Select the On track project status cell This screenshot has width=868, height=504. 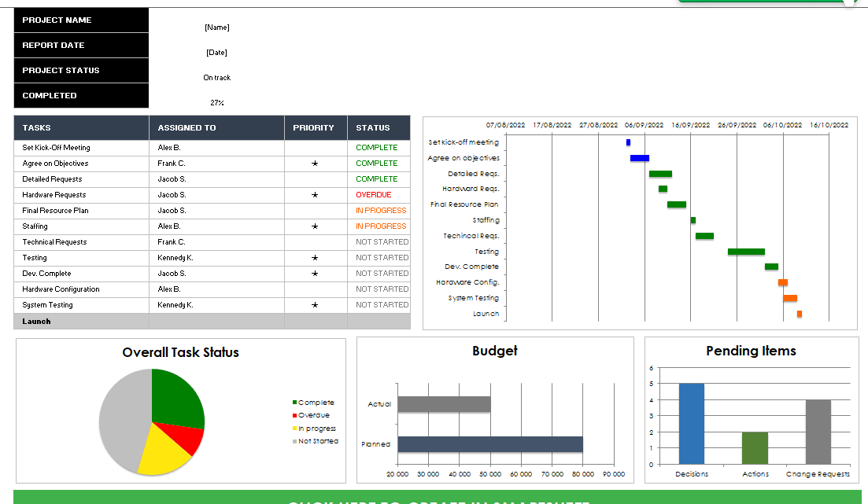[x=217, y=78]
